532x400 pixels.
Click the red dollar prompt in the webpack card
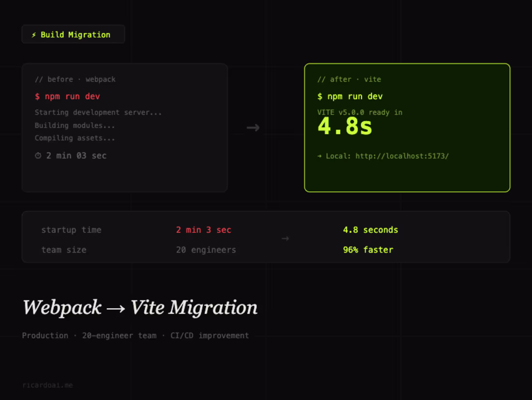point(37,96)
